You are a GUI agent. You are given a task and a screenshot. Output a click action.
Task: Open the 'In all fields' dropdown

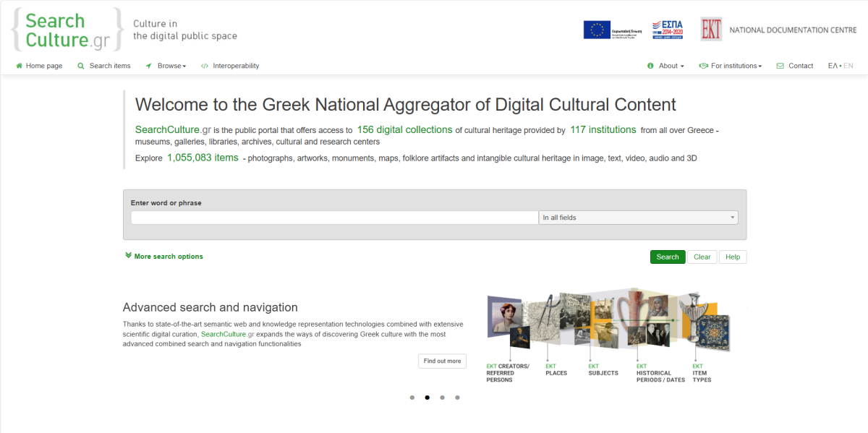[x=638, y=218]
